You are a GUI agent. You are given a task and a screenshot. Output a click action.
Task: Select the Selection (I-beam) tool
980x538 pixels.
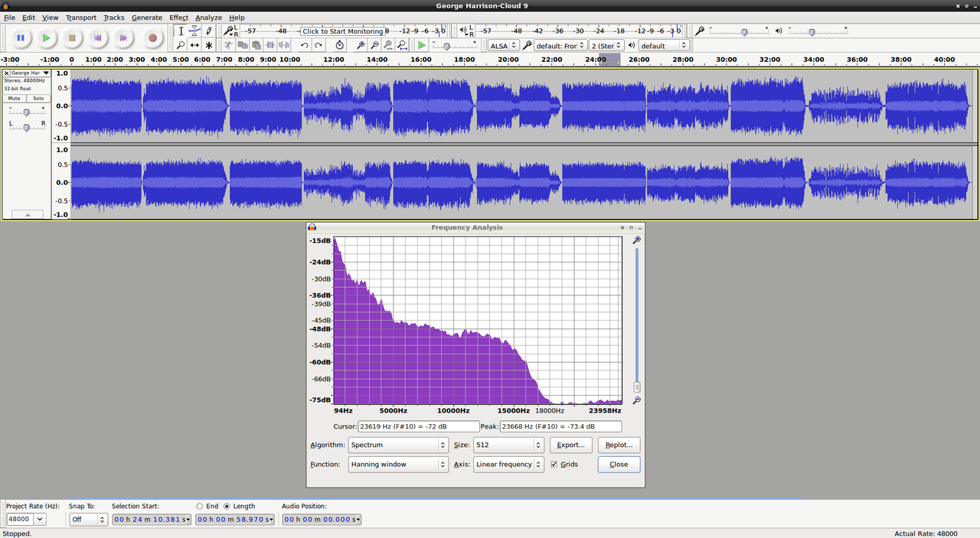tap(181, 31)
